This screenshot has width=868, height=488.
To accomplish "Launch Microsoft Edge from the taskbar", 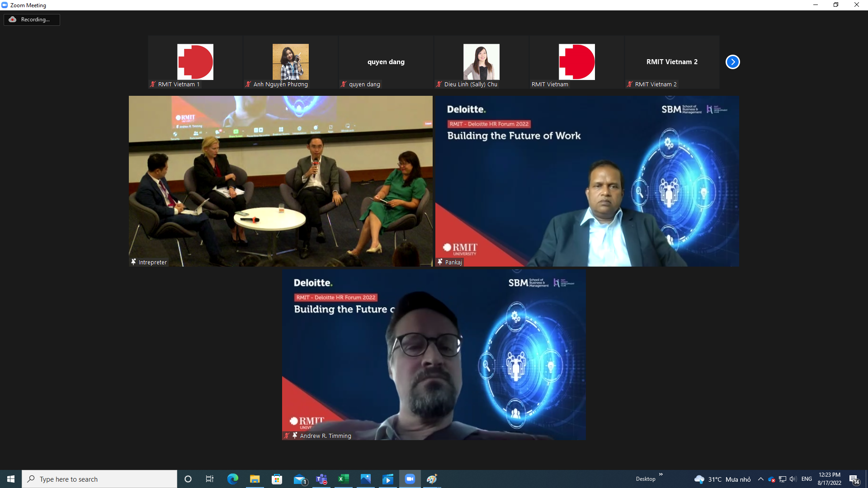I will pos(233,479).
